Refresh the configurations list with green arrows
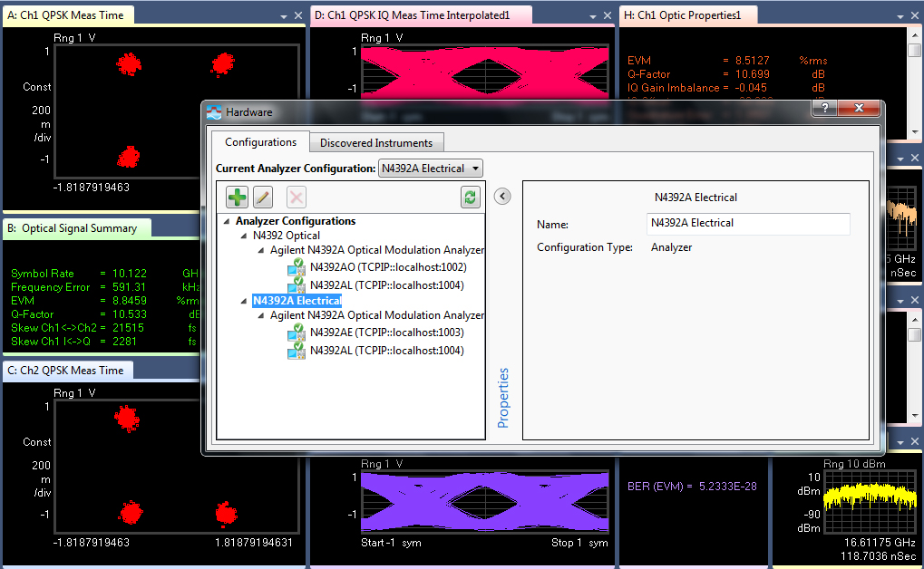 pyautogui.click(x=470, y=198)
